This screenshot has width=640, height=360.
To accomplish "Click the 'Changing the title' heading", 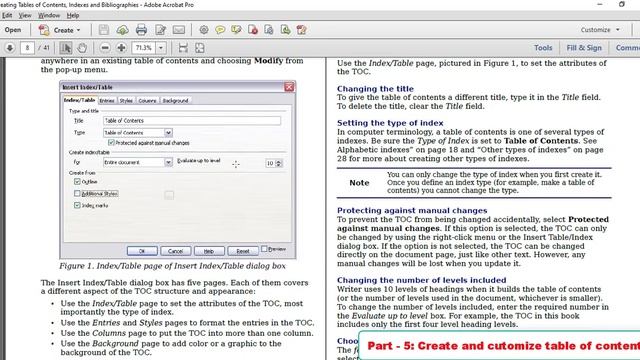I will (x=375, y=89).
